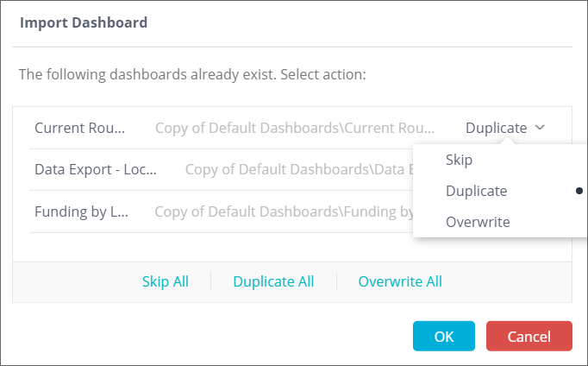Select the Duplicate option in the action menu
The width and height of the screenshot is (588, 366).
click(x=476, y=191)
